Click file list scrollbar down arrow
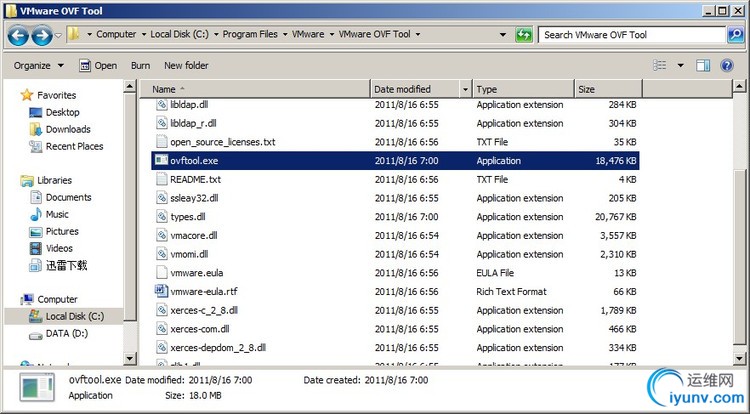The height and width of the screenshot is (414, 750). coord(739,358)
